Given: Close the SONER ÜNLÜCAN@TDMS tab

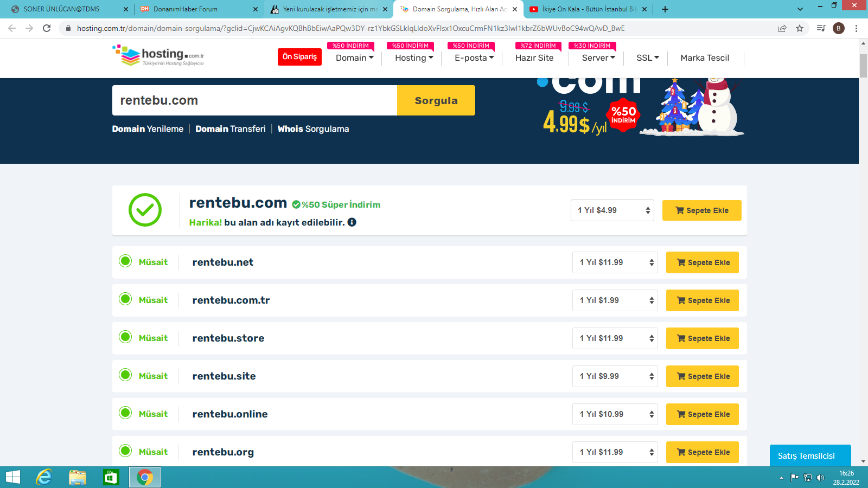Looking at the screenshot, I should coord(126,9).
